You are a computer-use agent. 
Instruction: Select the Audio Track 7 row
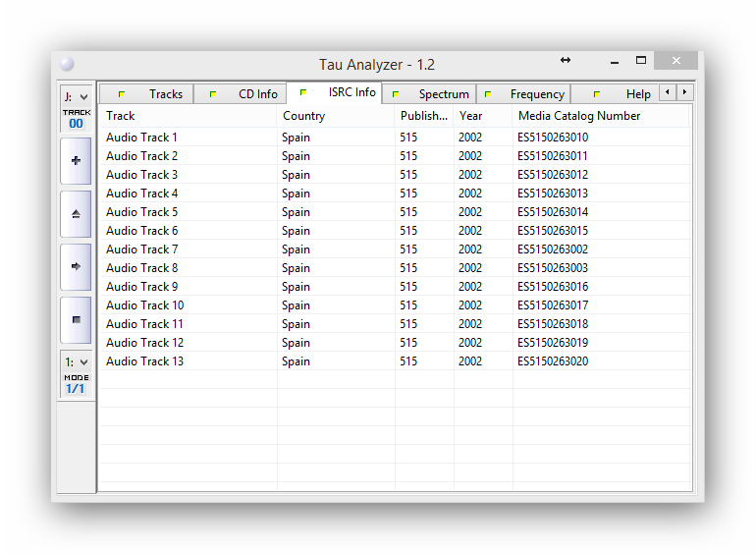(x=142, y=249)
